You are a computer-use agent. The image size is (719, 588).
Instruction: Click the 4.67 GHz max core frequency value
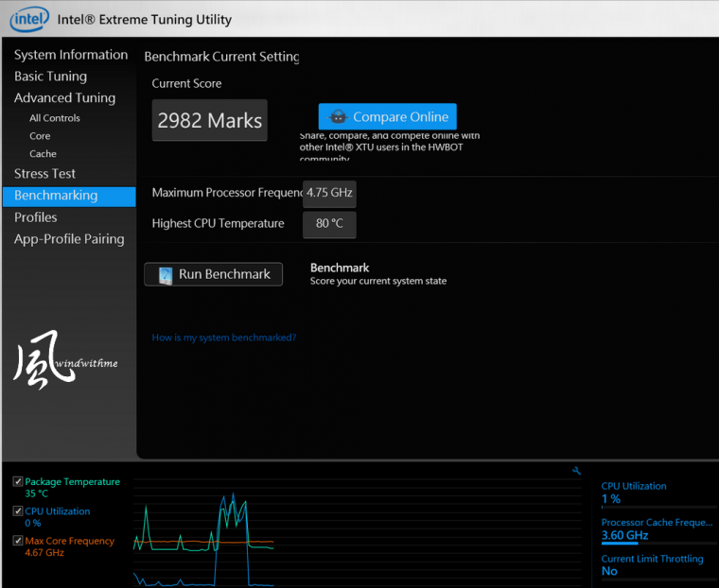tap(44, 552)
